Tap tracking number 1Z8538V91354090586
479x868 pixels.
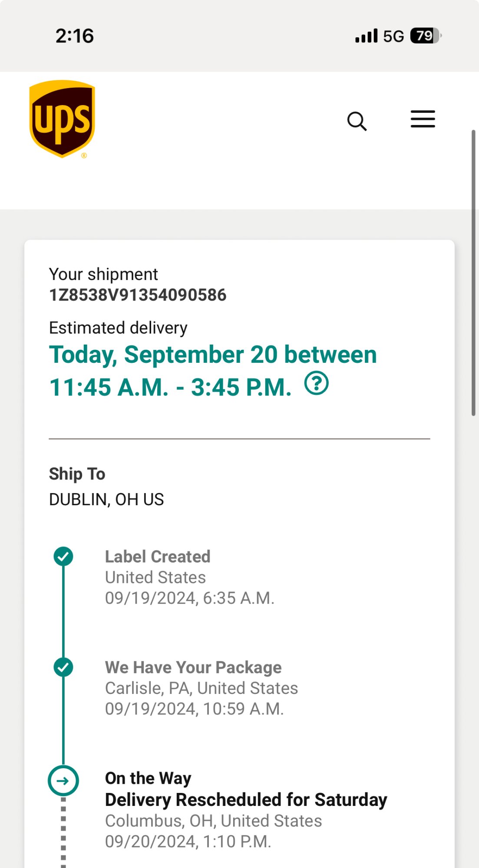pos(138,295)
